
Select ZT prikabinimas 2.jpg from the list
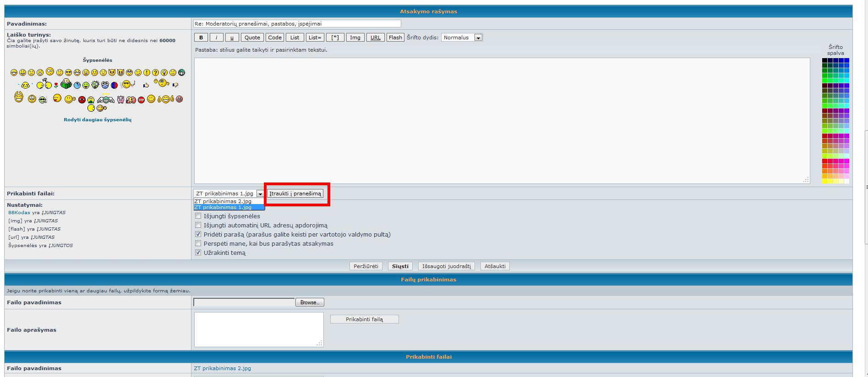[x=223, y=201]
